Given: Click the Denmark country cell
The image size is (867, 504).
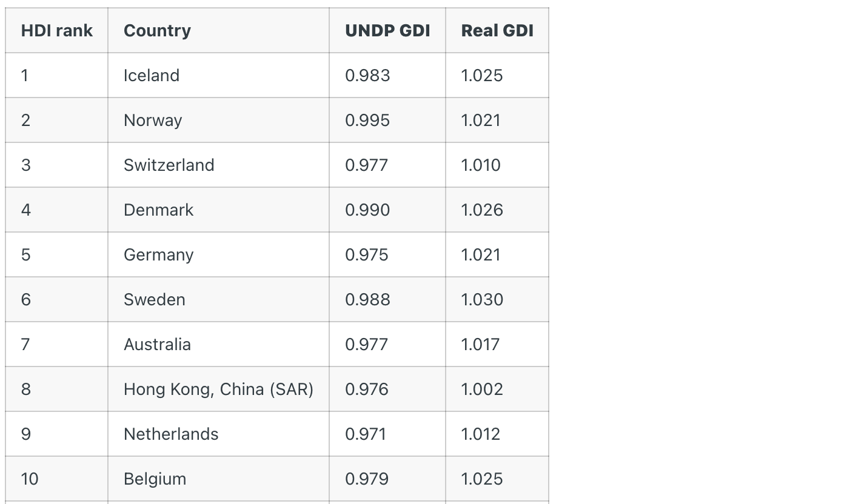Looking at the screenshot, I should [x=218, y=210].
